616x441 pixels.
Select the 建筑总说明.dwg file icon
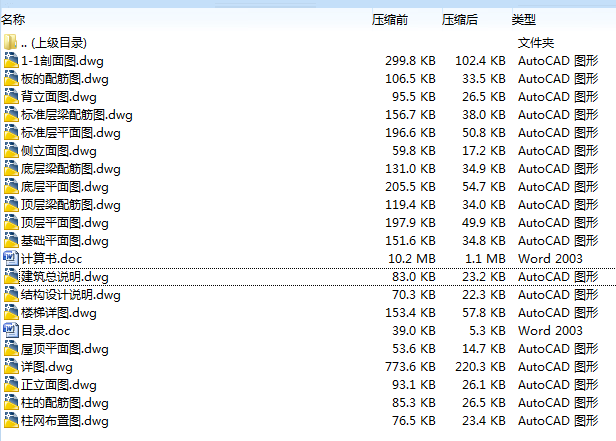pyautogui.click(x=11, y=276)
